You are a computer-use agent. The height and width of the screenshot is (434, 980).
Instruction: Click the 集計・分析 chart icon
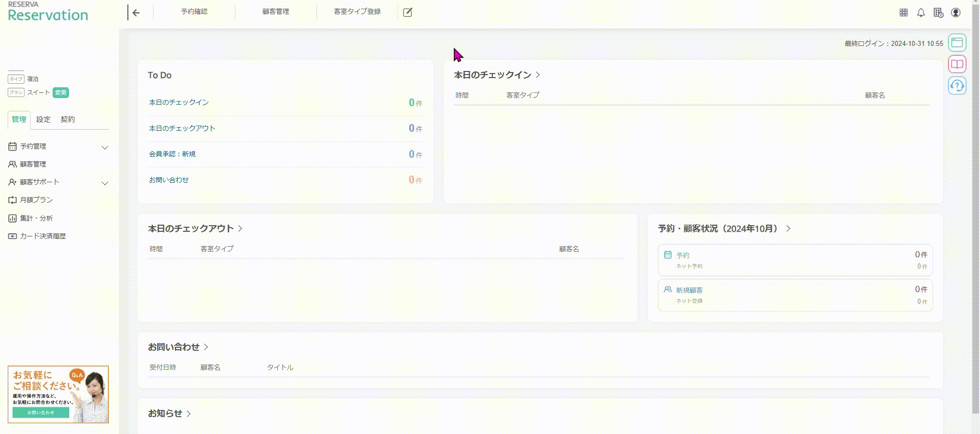[x=12, y=218]
